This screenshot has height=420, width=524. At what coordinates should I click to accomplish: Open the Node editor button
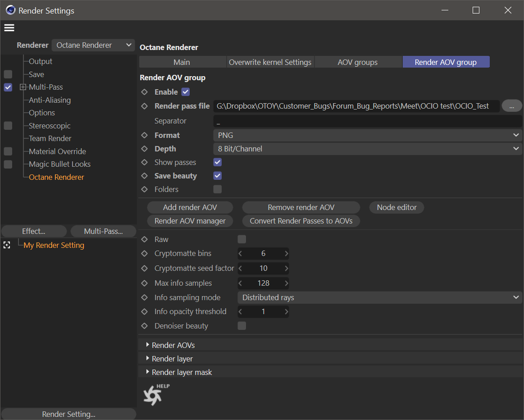396,207
